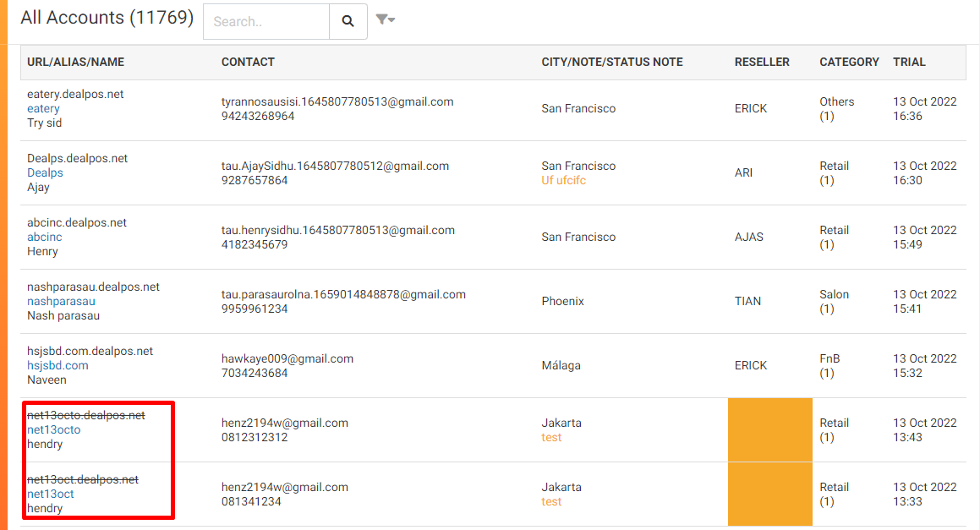This screenshot has height=530, width=980.
Task: Open the net13octo account link
Action: [54, 430]
